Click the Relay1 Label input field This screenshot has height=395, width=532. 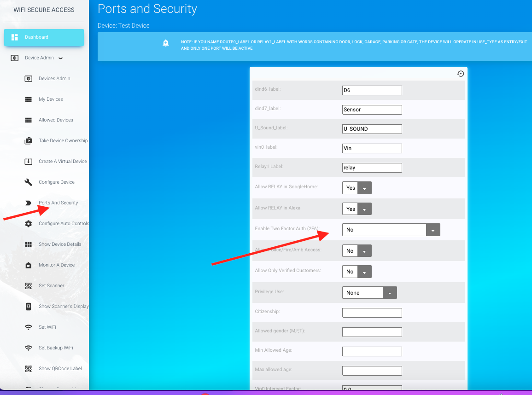[x=372, y=168]
